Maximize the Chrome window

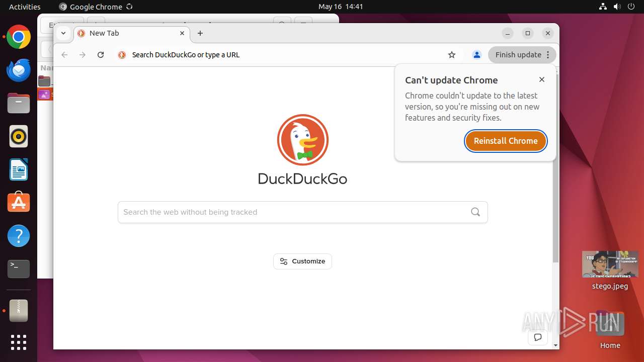[x=528, y=33]
